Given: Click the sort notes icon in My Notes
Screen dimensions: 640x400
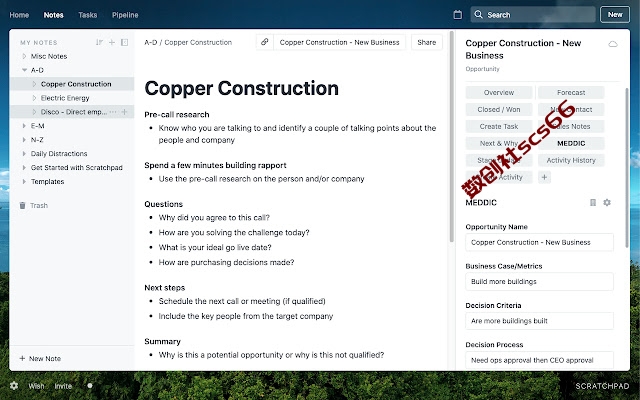Looking at the screenshot, I should tap(99, 42).
